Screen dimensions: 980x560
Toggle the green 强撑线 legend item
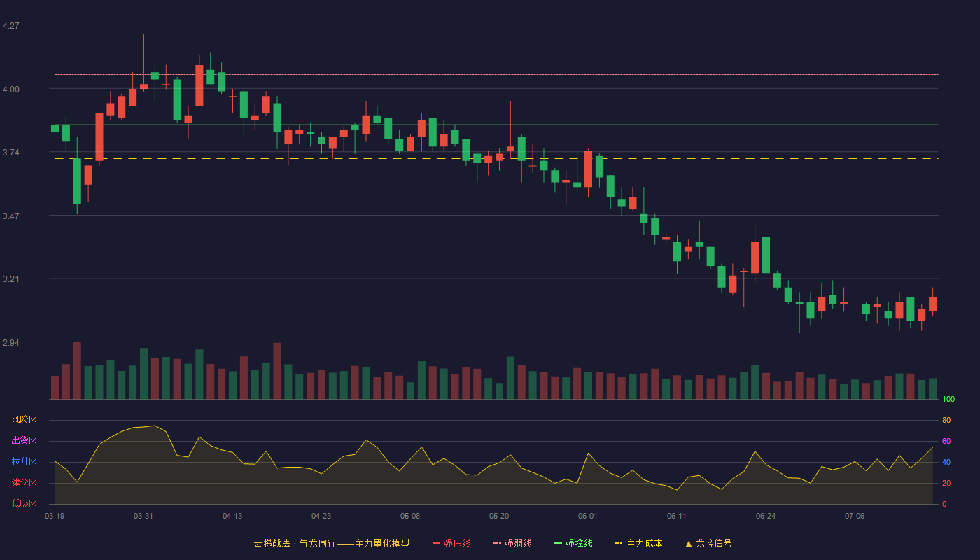573,543
